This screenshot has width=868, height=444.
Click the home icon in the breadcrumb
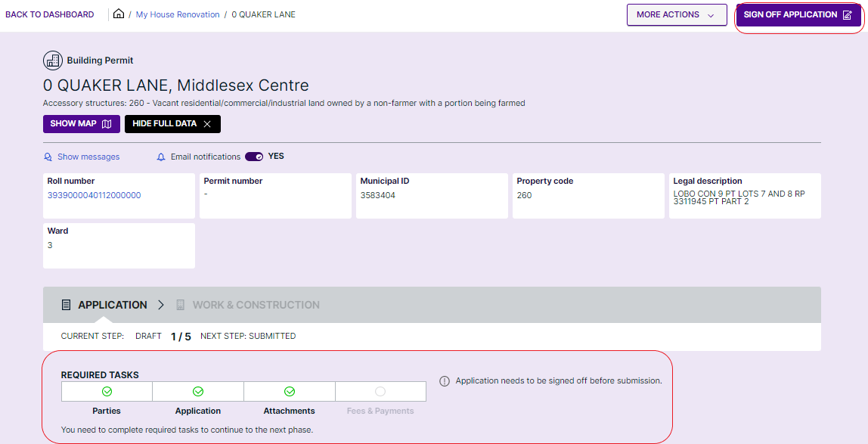(118, 14)
